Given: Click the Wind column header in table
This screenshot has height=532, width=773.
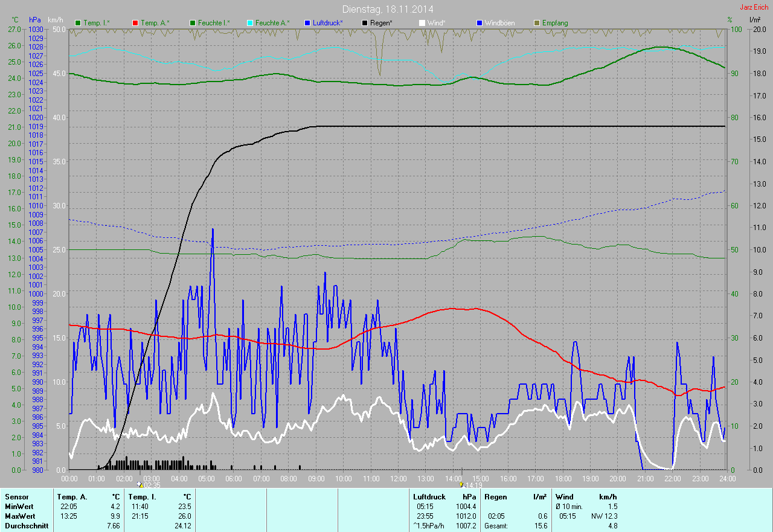Looking at the screenshot, I should (564, 497).
